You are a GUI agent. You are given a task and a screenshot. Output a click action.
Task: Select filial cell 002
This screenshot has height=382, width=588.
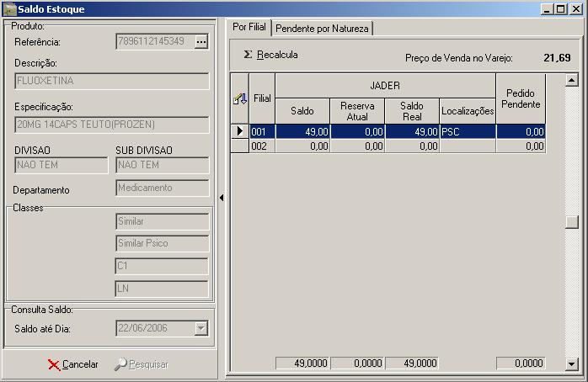(x=262, y=146)
